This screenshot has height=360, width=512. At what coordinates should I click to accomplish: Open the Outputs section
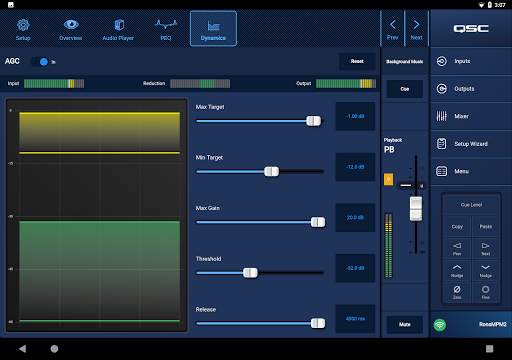471,89
